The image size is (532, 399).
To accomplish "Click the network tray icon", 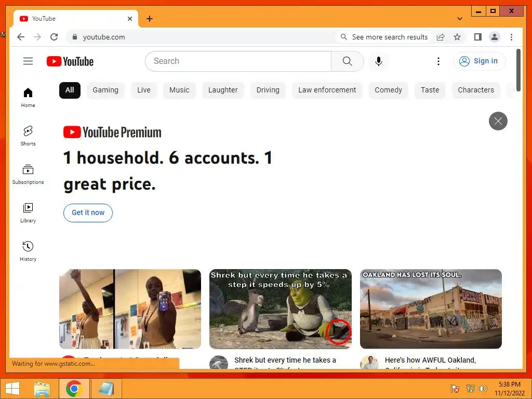I will point(470,389).
